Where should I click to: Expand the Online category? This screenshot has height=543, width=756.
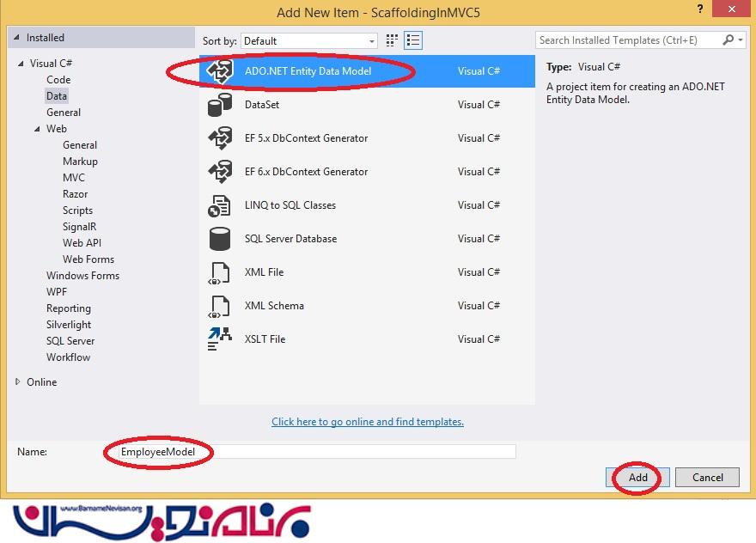click(x=19, y=382)
